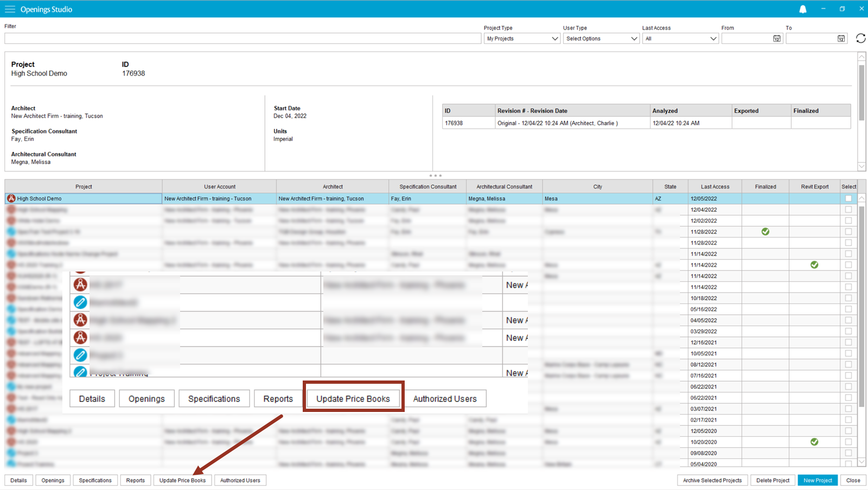
Task: Open the From date calendar picker
Action: point(777,38)
